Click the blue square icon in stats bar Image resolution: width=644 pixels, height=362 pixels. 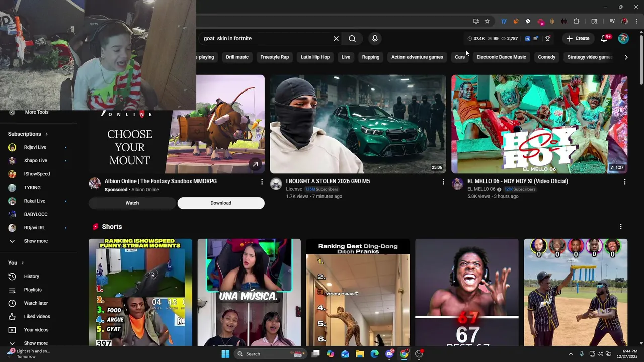528,39
